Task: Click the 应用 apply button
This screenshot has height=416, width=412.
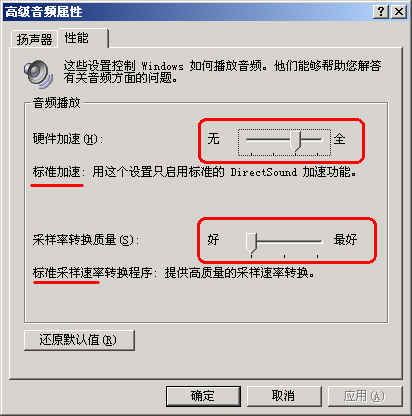Action: point(365,396)
